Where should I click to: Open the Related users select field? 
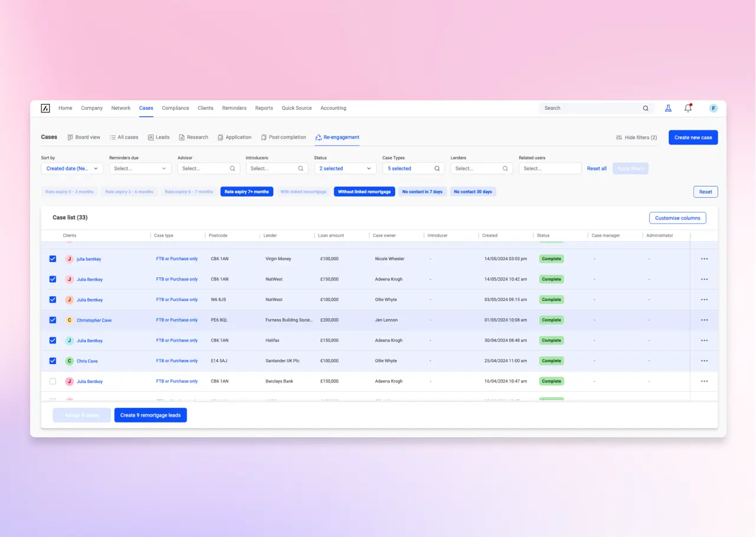coord(550,168)
